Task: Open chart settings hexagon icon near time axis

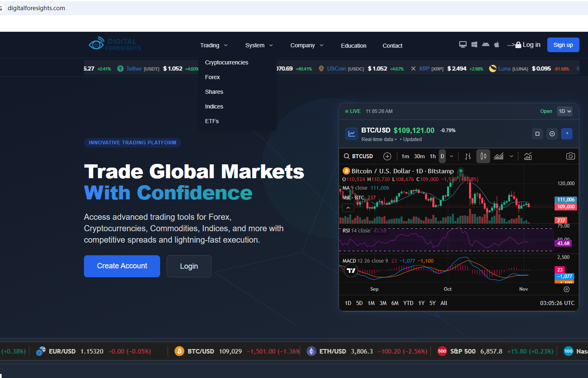Action: [566, 289]
